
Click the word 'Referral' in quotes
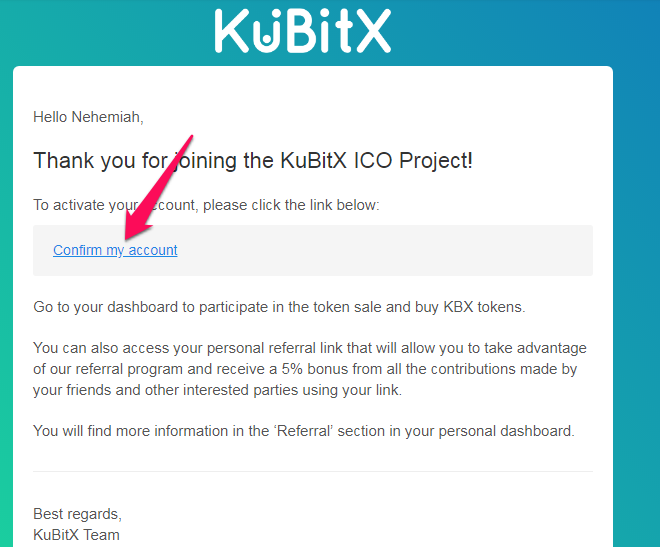[x=304, y=431]
